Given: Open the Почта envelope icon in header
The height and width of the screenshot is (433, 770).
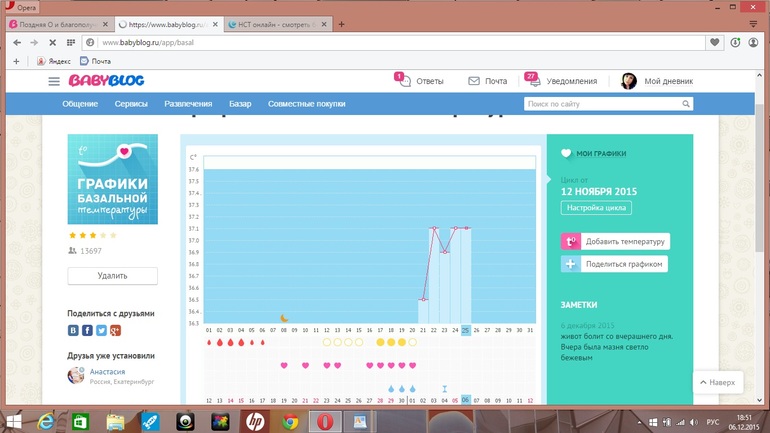Looking at the screenshot, I should pyautogui.click(x=474, y=81).
